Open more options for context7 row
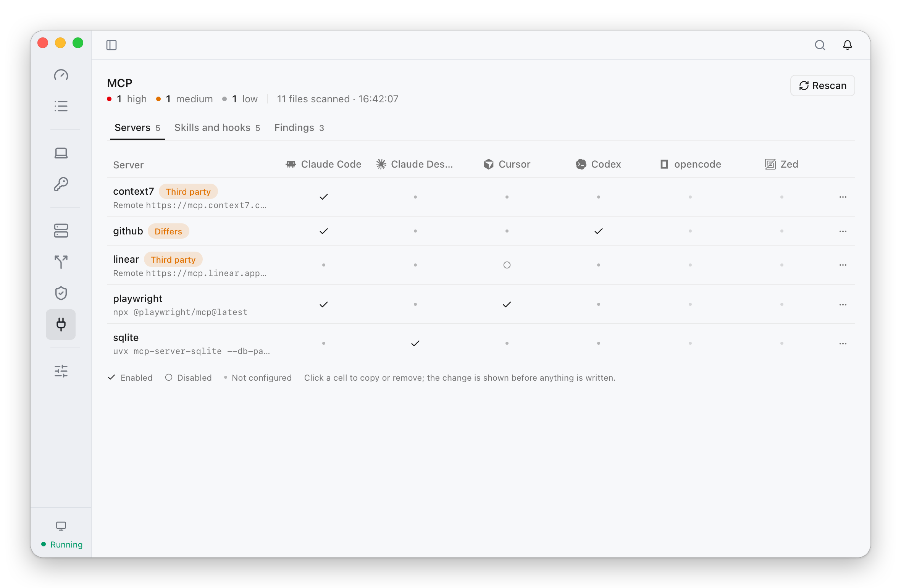The image size is (901, 588). point(843,197)
